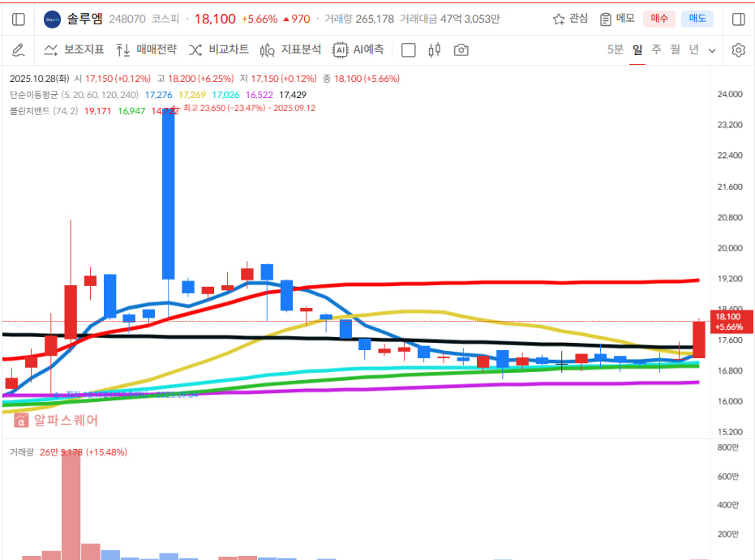The width and height of the screenshot is (755, 560).
Task: Take a chart screenshot with camera icon
Action: pos(461,50)
